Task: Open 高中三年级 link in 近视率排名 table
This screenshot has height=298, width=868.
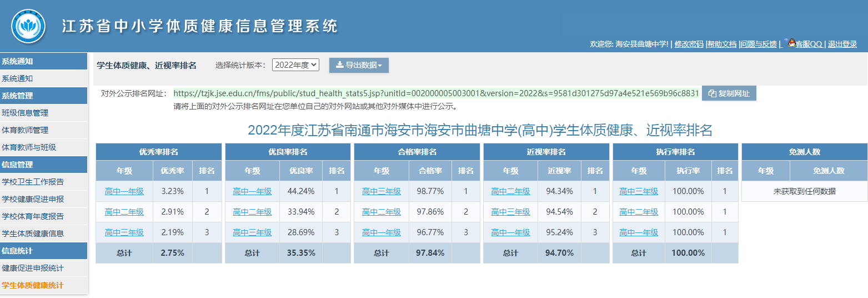Action: (511, 212)
